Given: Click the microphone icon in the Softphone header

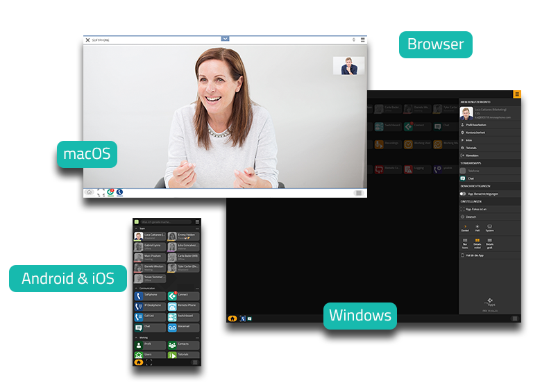Looking at the screenshot, I should [354, 40].
